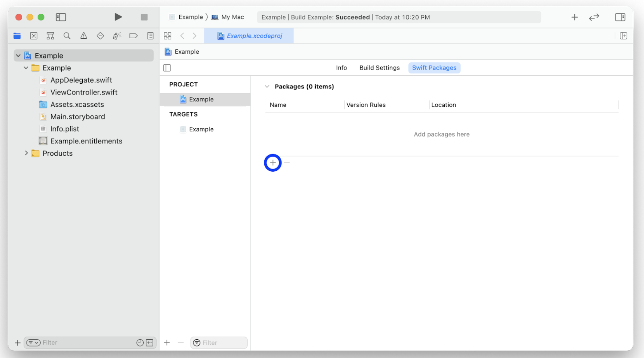Open Assets.xcassets
644x358 pixels.
pyautogui.click(x=77, y=104)
